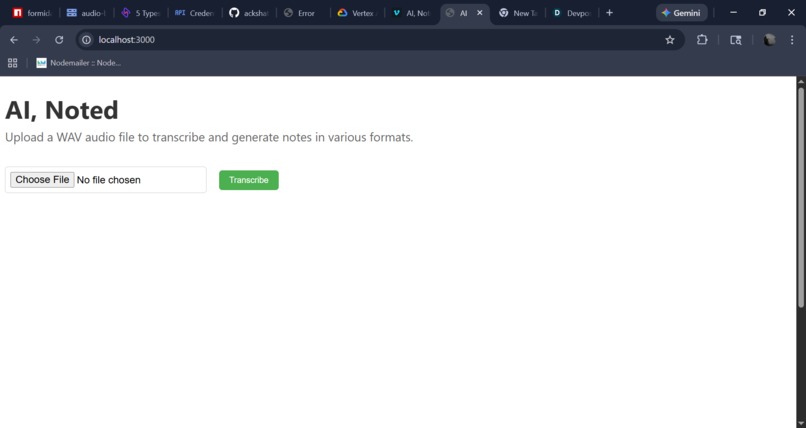
Task: Switch to the API Credentials tab
Action: 194,13
